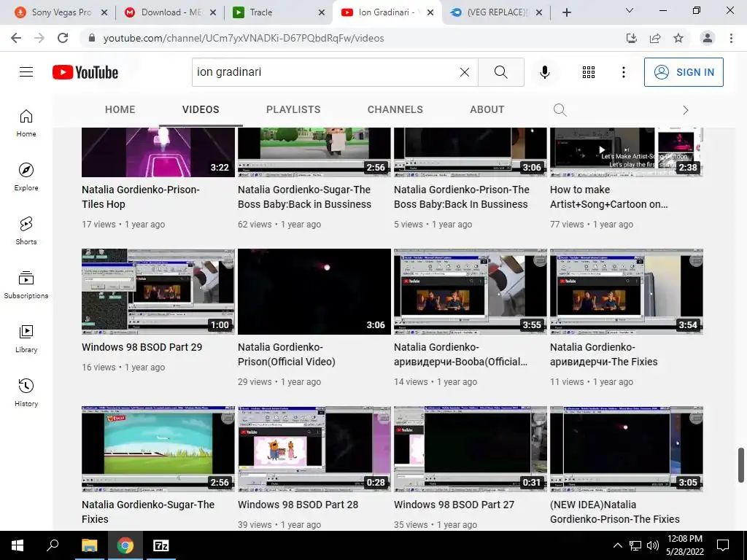The image size is (747, 560).
Task: Open Windows 98 BSOD Part 29 title
Action: [142, 347]
